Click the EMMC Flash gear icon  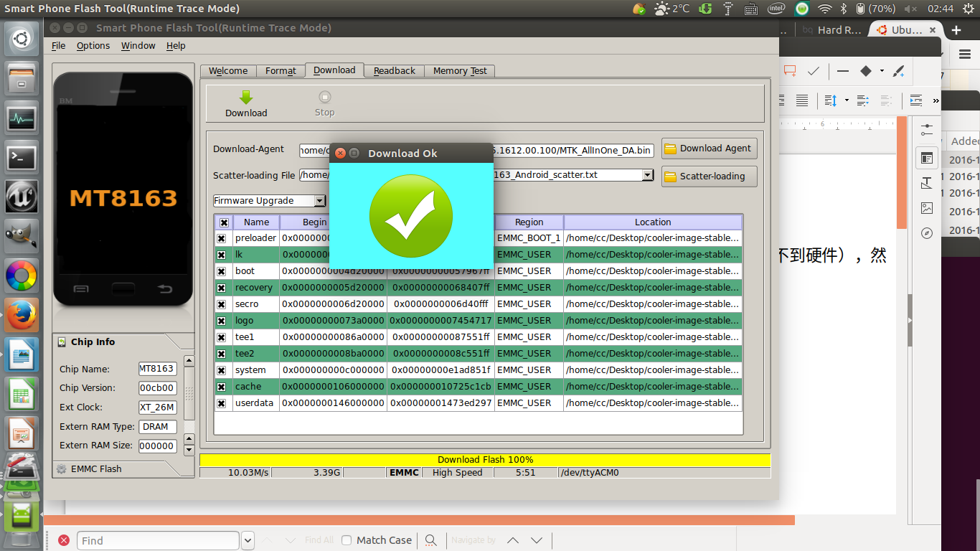[62, 469]
